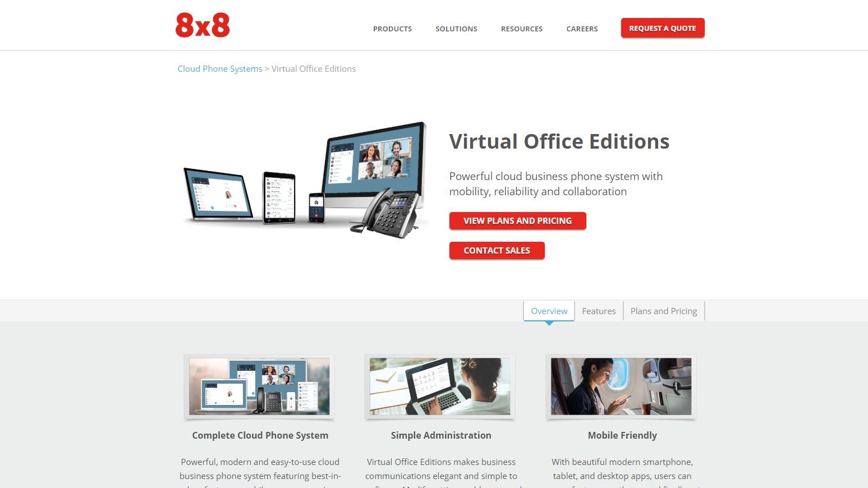This screenshot has width=868, height=488.
Task: Open Mobile Friendly thumbnail image
Action: (x=621, y=386)
